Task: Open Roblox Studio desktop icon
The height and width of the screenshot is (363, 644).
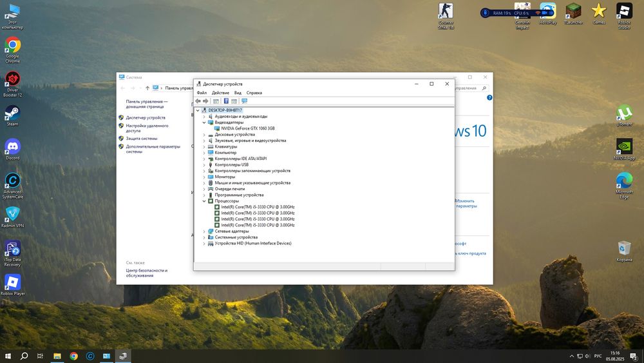Action: [x=624, y=17]
